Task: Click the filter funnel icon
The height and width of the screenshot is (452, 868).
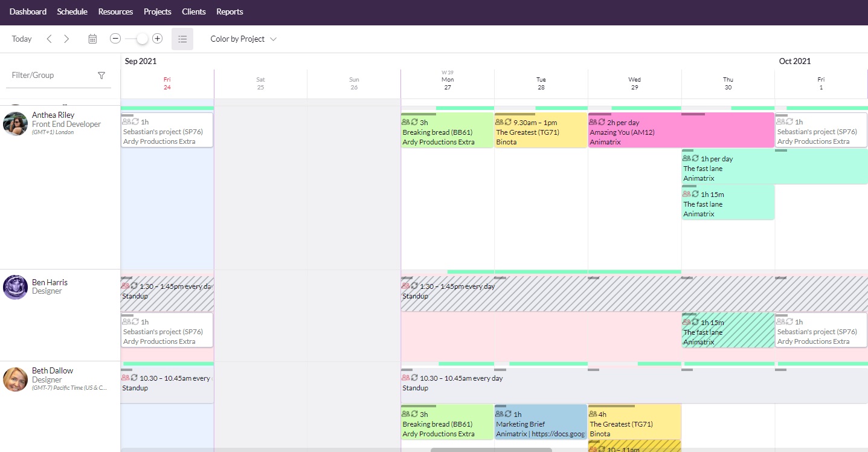Action: click(101, 75)
